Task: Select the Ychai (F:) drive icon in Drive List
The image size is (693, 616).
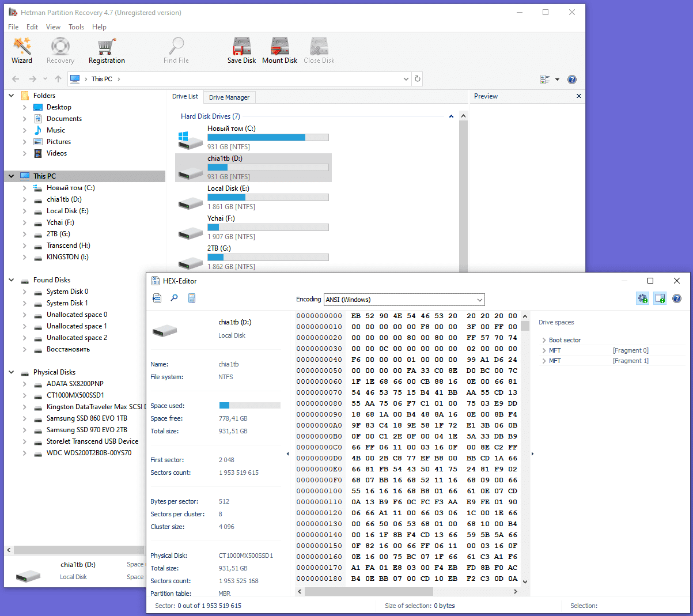Action: (x=190, y=232)
